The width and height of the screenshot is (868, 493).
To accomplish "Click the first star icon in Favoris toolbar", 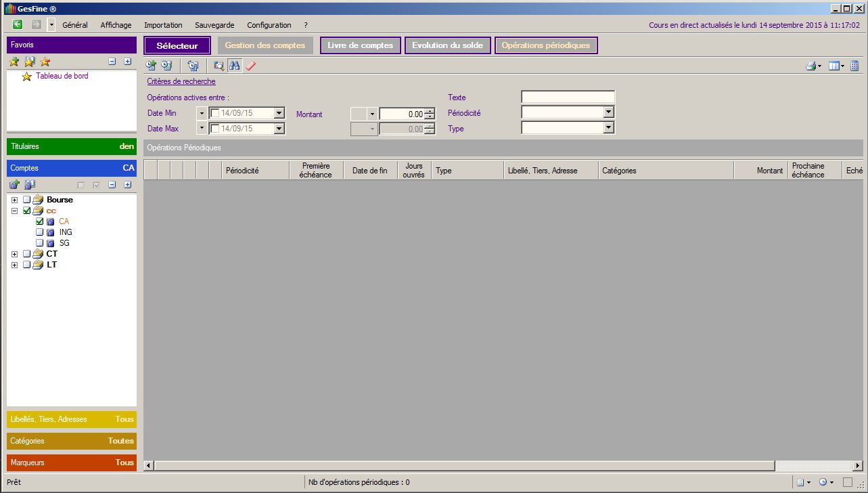I will (14, 62).
